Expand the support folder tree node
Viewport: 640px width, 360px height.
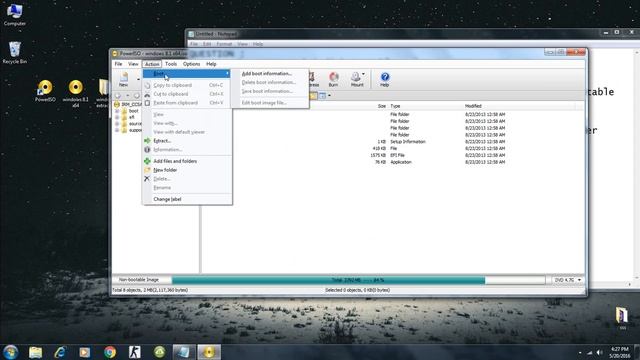click(117, 130)
